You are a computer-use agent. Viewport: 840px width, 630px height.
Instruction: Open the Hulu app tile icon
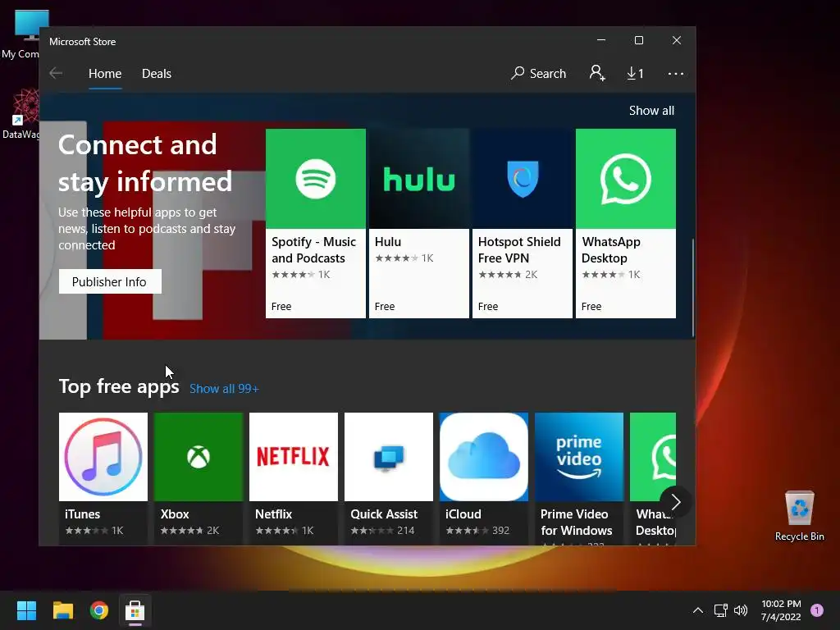[x=419, y=178]
